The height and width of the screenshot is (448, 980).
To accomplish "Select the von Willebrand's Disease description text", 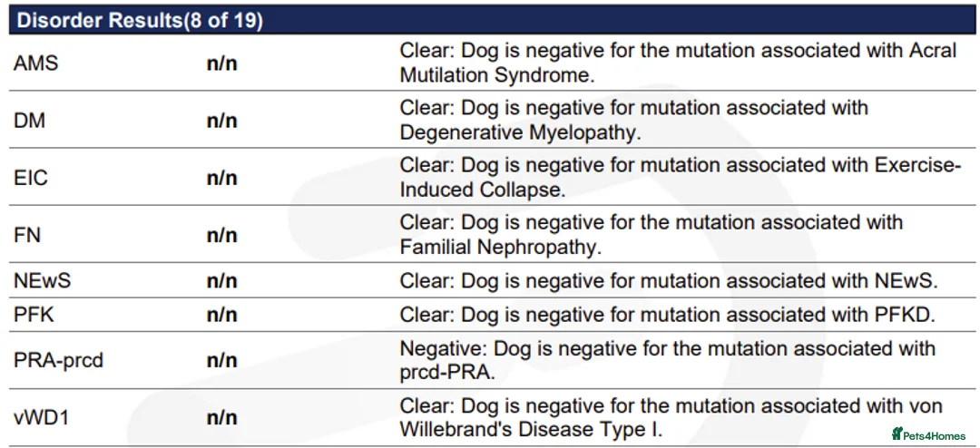I will [x=671, y=417].
